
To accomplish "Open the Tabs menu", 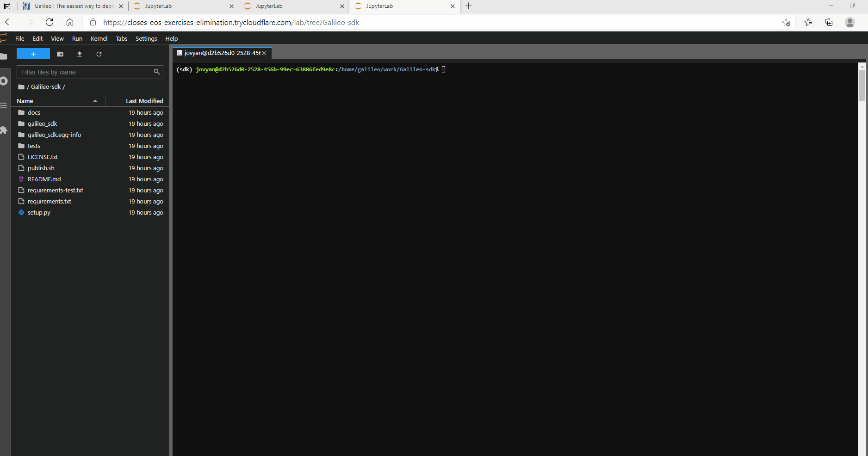I will click(122, 39).
